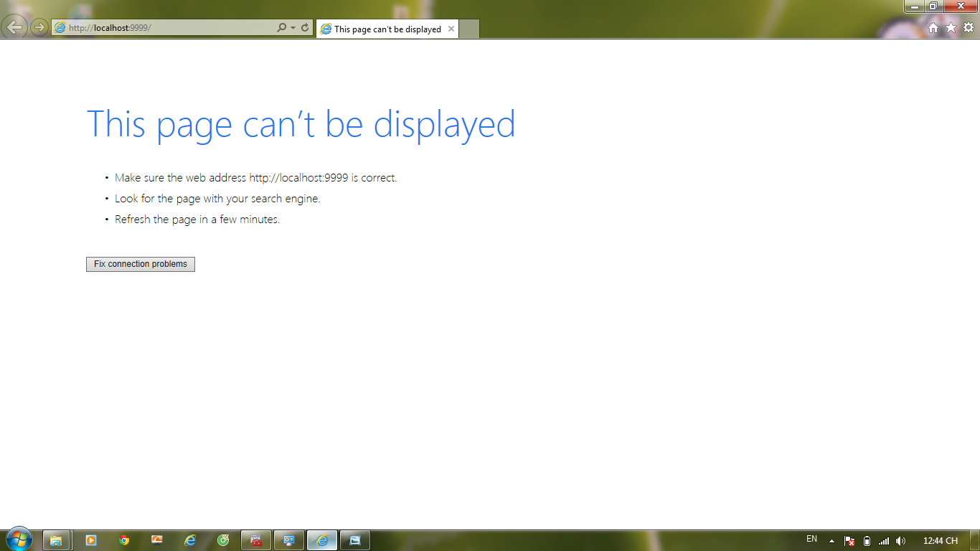Open Favorites star icon
The width and height of the screenshot is (980, 551).
point(951,28)
